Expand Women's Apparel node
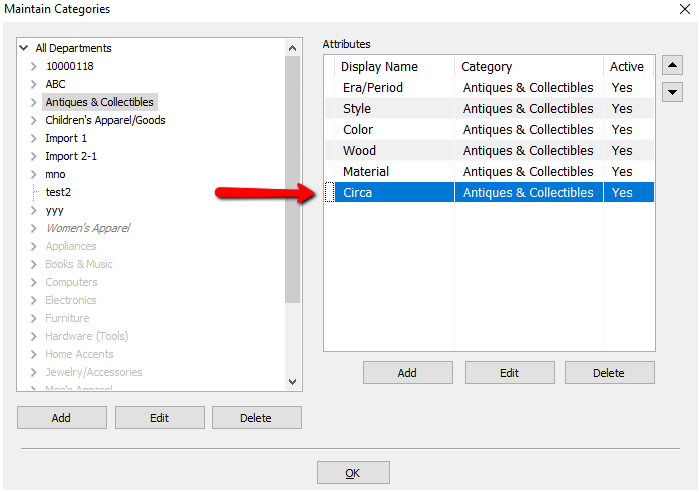699x492 pixels. [34, 228]
